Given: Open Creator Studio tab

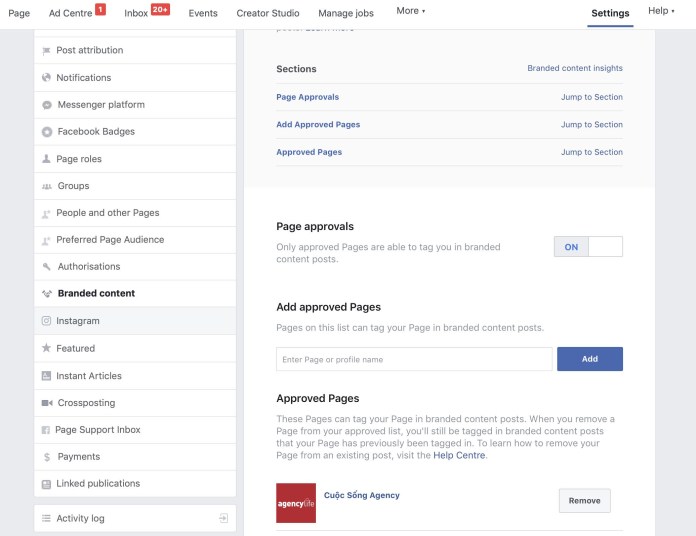Looking at the screenshot, I should pyautogui.click(x=268, y=13).
